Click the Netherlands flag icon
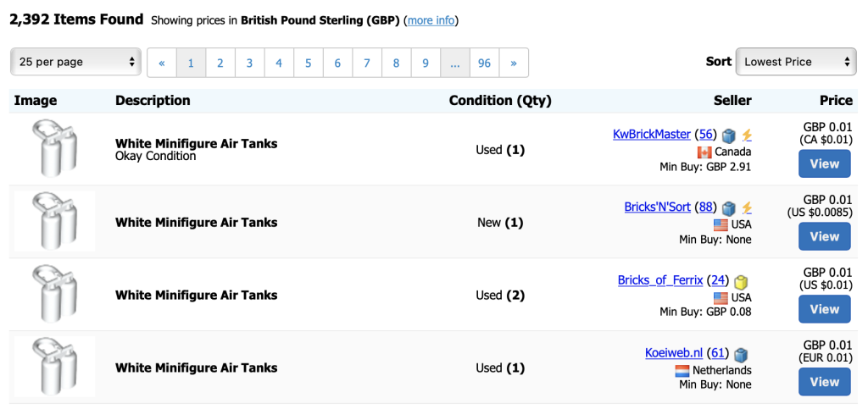Viewport: 868px width, 409px height. [682, 371]
